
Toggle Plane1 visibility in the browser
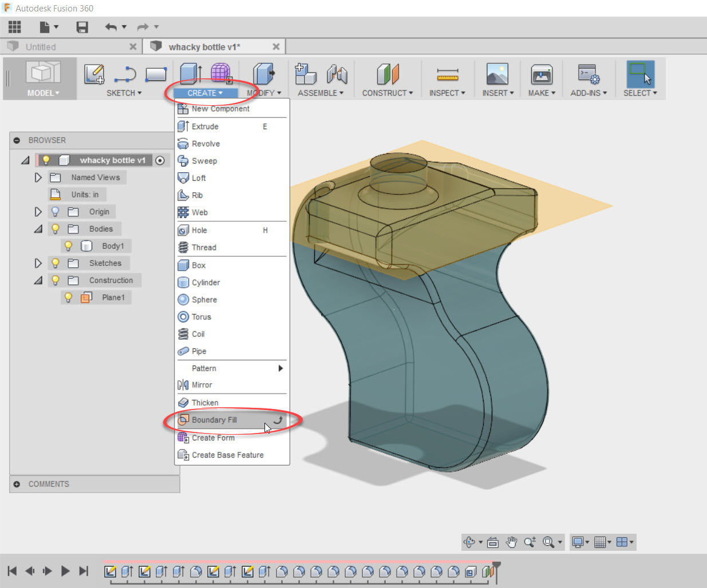pyautogui.click(x=69, y=297)
